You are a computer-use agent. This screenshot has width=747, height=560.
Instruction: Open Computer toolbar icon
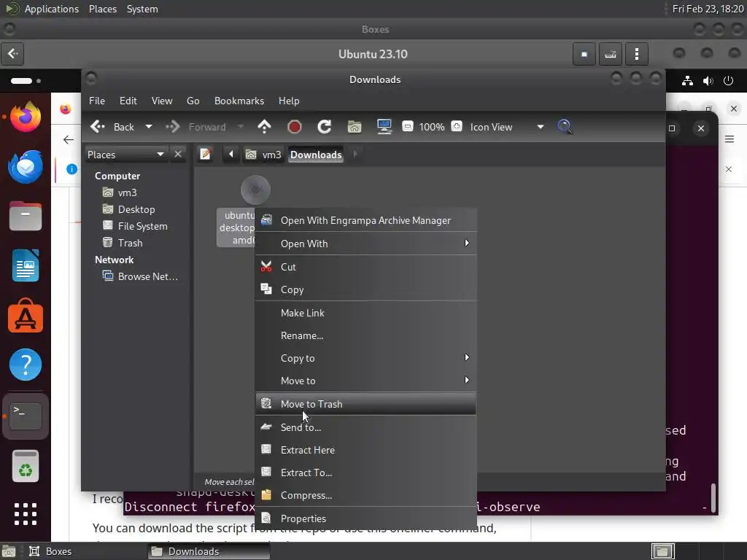point(384,127)
